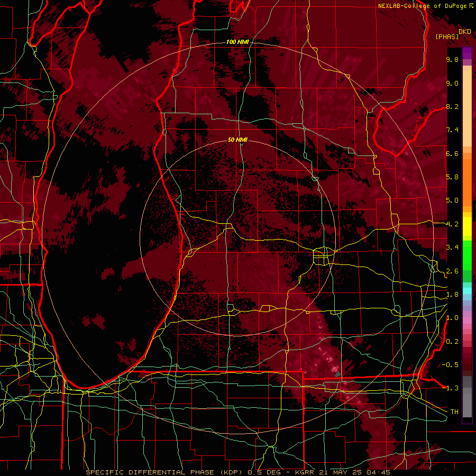Click the [PHAS] legend heading
Screen dimensions: 476x476
point(447,36)
